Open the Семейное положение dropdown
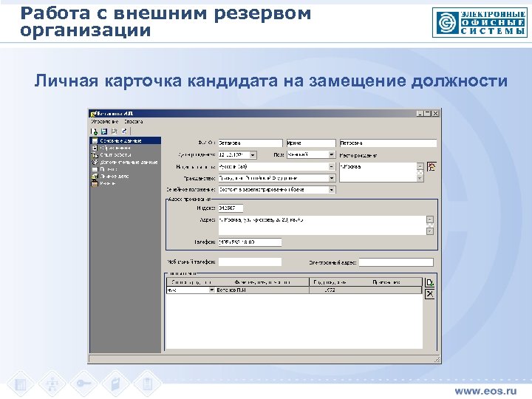The height and width of the screenshot is (399, 532). pos(332,190)
